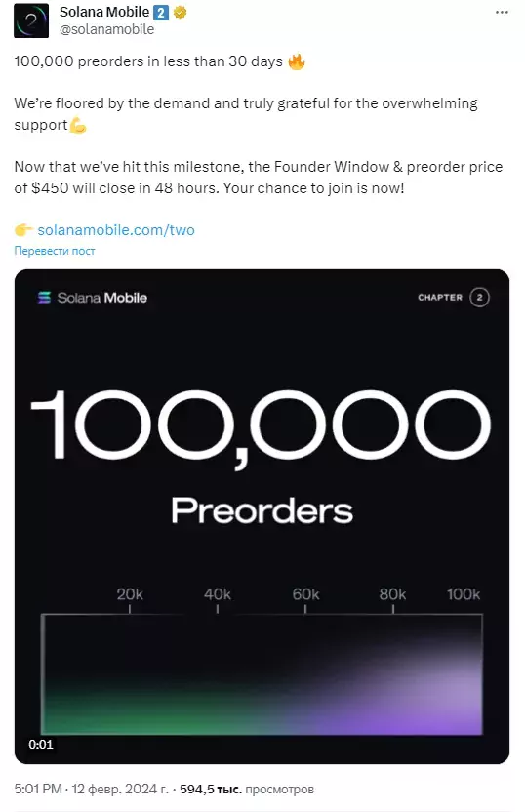The height and width of the screenshot is (812, 525).
Task: Open the solanamobile.com/two link
Action: pos(116,230)
